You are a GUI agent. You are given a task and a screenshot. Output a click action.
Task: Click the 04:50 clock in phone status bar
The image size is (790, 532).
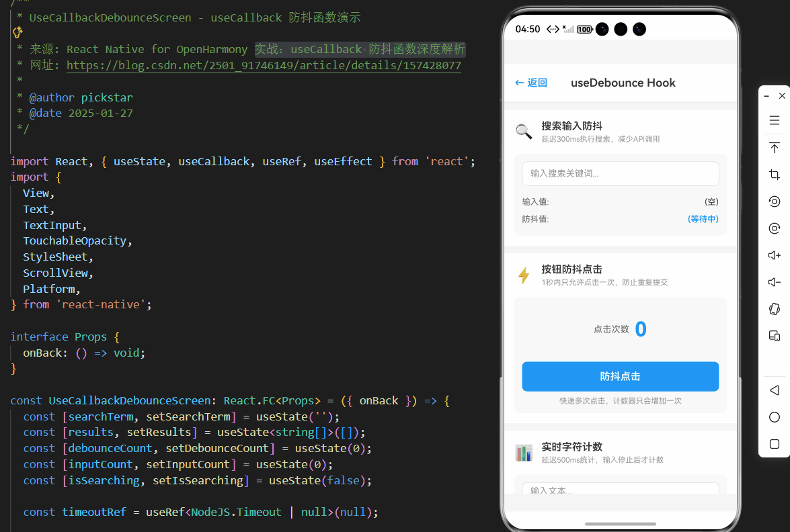[x=528, y=29]
